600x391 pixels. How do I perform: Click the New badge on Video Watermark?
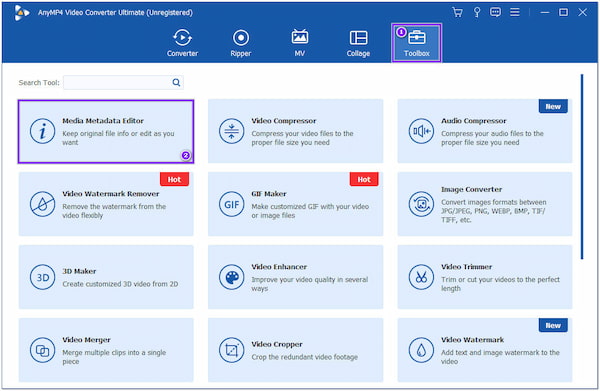click(x=553, y=325)
